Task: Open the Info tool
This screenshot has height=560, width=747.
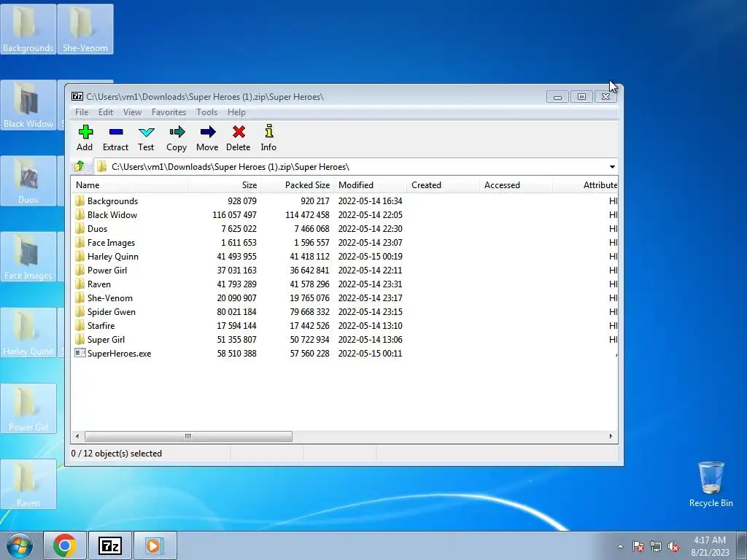Action: pyautogui.click(x=268, y=138)
